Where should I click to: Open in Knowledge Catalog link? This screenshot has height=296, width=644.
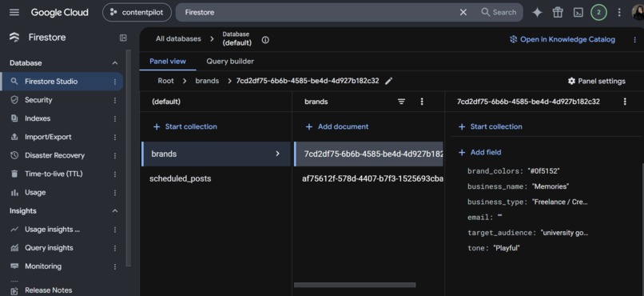(x=563, y=39)
